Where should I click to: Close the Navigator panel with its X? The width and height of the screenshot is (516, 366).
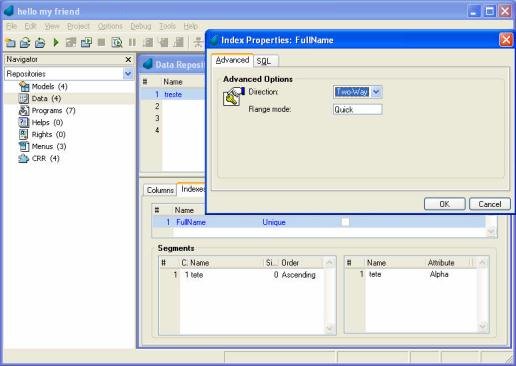point(128,60)
